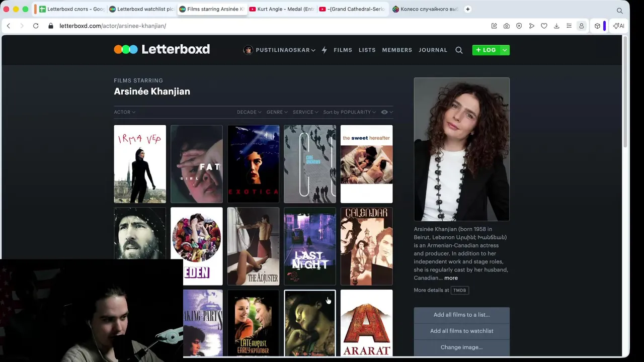This screenshot has height=362, width=644.
Task: Click the heart bookmark icon
Action: 544,26
